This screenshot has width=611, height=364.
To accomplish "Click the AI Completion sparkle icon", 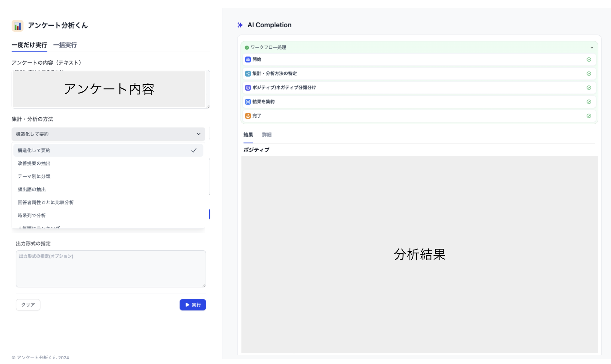I will [x=240, y=25].
